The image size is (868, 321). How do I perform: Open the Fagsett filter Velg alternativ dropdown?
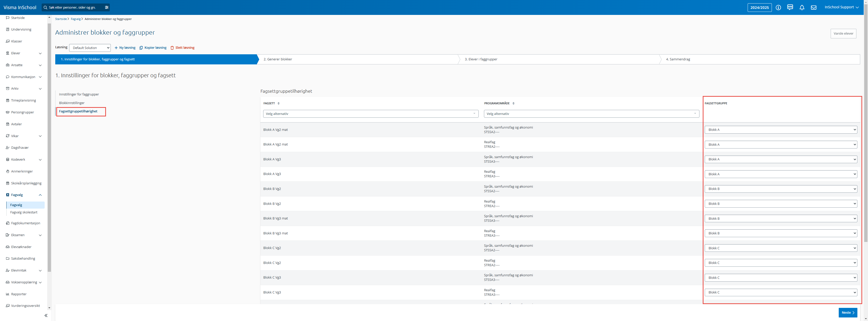click(371, 114)
